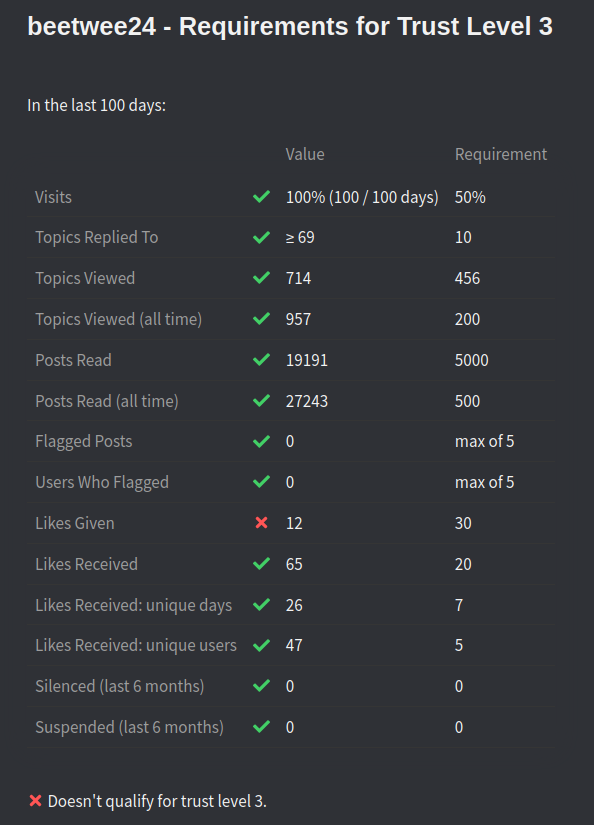Click the check icon for Flagged Posts
Screen dimensions: 594x825
point(261,441)
